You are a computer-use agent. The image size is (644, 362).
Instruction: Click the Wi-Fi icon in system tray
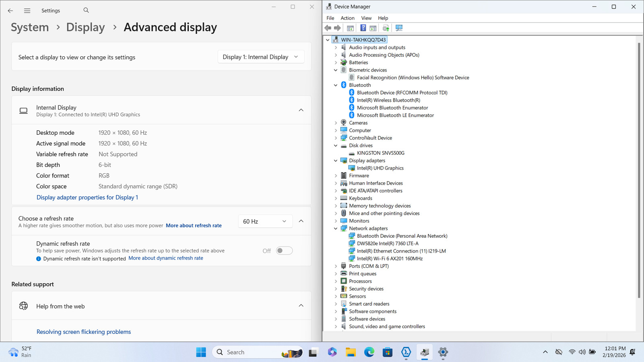(x=572, y=352)
